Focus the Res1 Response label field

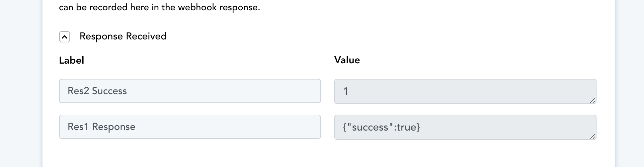click(190, 127)
